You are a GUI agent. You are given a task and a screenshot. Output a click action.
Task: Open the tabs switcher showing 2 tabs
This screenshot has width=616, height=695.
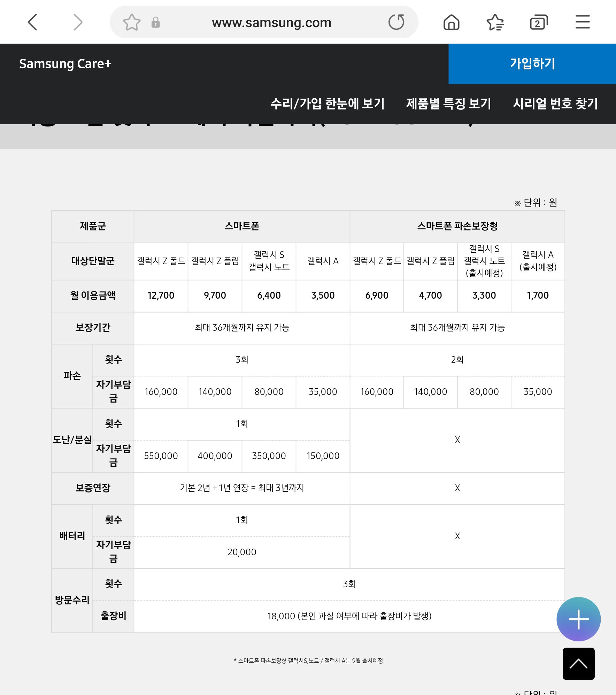[539, 22]
